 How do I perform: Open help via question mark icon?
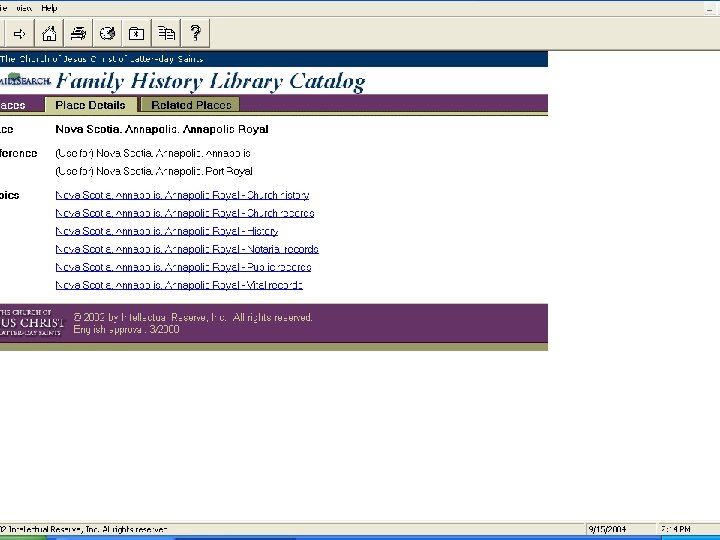click(196, 34)
